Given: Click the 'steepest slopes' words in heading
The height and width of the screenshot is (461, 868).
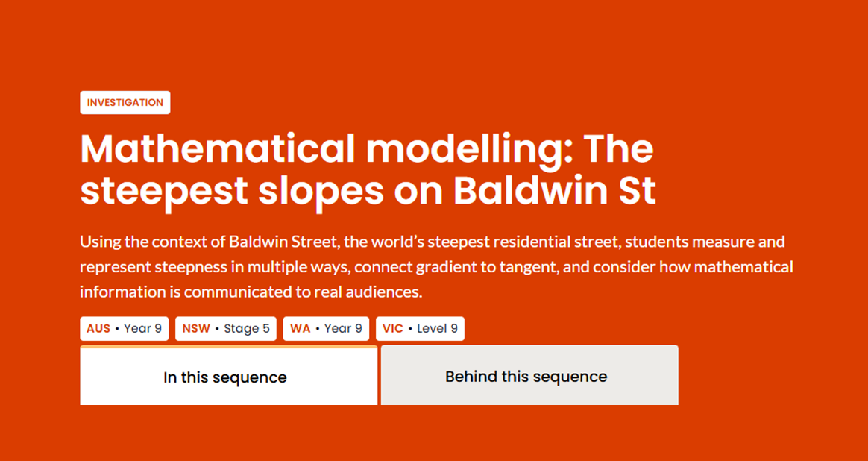Looking at the screenshot, I should (x=232, y=192).
